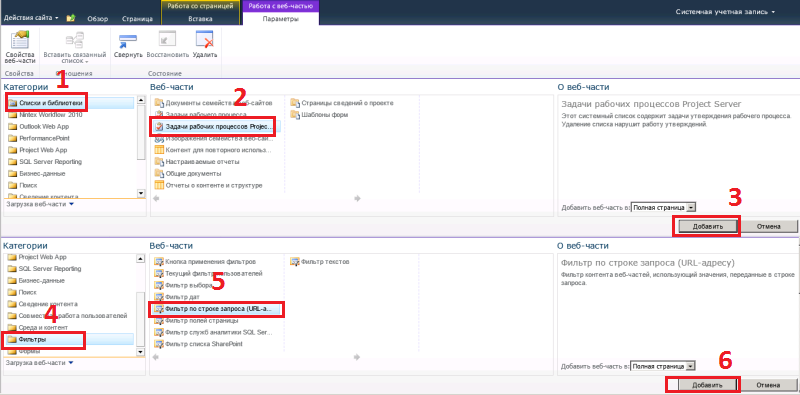Select the Фильтры category
The width and height of the screenshot is (800, 395).
(71, 339)
